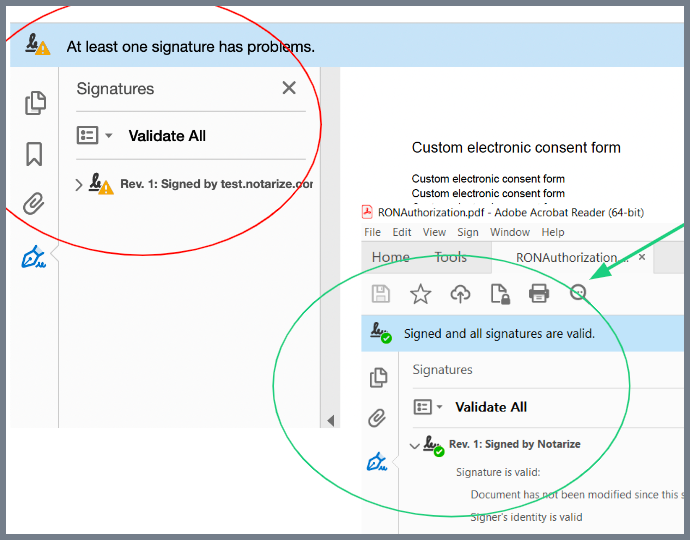Click the Save floppy disk icon
Viewport: 690px width, 540px height.
coord(381,294)
